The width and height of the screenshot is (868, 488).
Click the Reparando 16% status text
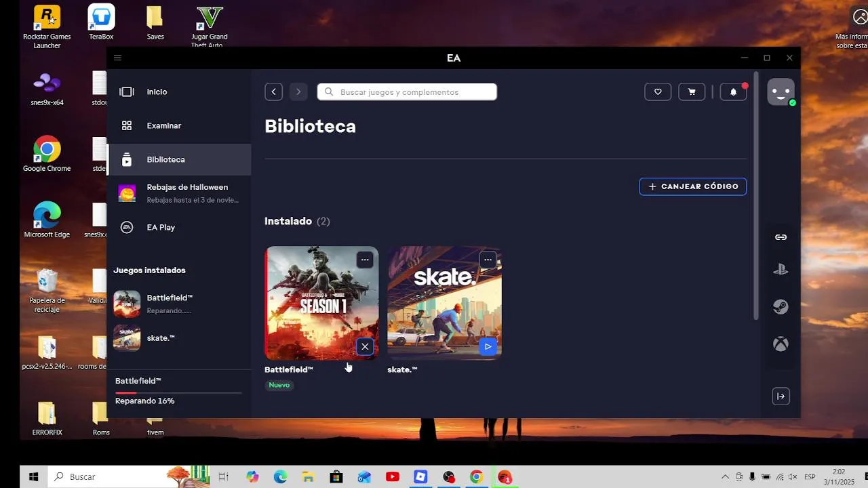pos(144,401)
